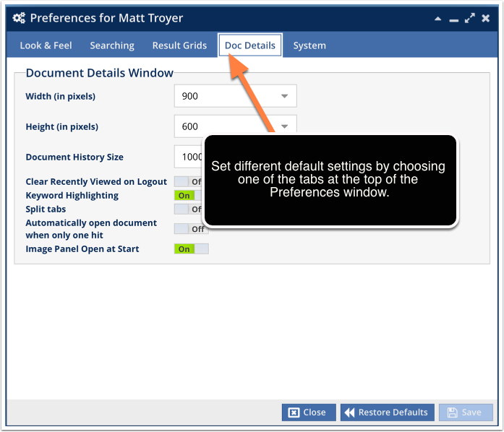Click the 'Document History Size' label
The image size is (504, 432).
(74, 157)
